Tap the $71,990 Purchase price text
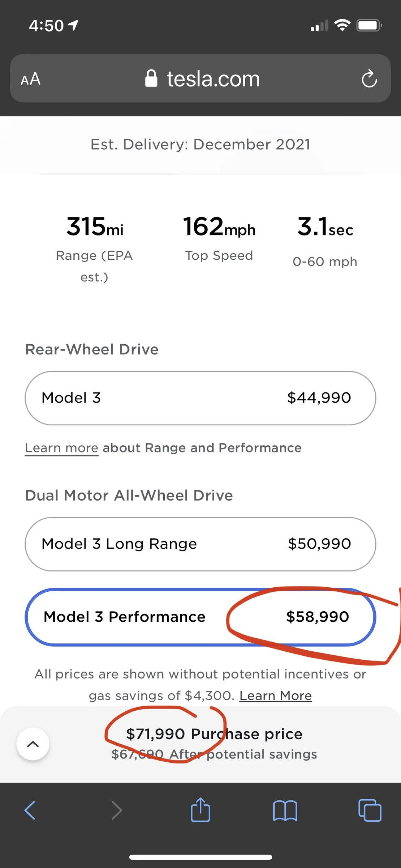Screen dimensions: 401x868 tap(214, 734)
